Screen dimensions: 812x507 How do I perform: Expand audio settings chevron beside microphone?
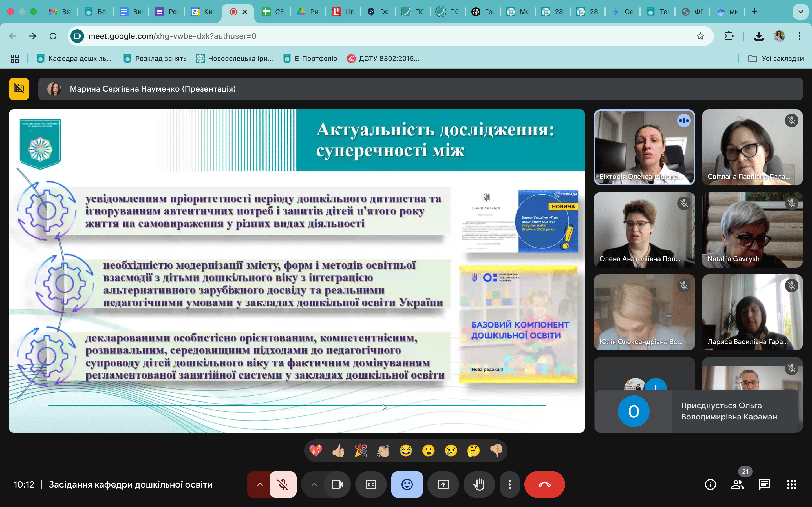[260, 484]
